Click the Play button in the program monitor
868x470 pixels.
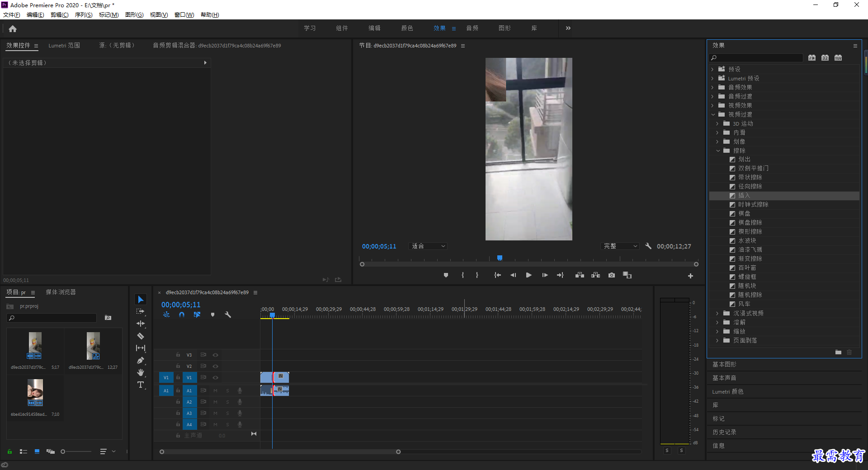(x=528, y=275)
